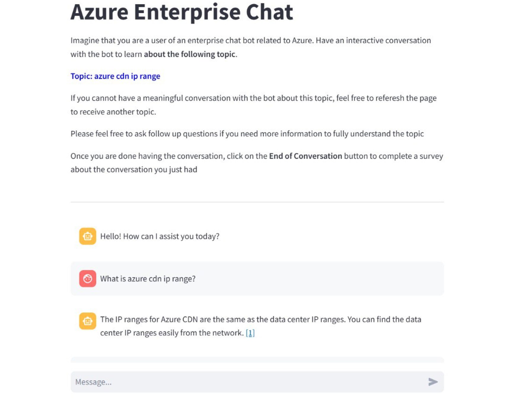Image resolution: width=532 pixels, height=413 pixels.
Task: Click the bold 'about the following topic' phrase
Action: click(190, 54)
